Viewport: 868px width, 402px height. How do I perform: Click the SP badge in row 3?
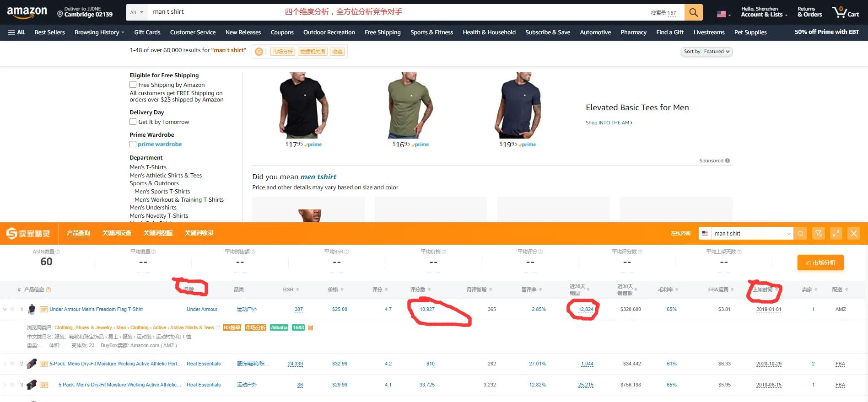point(44,385)
